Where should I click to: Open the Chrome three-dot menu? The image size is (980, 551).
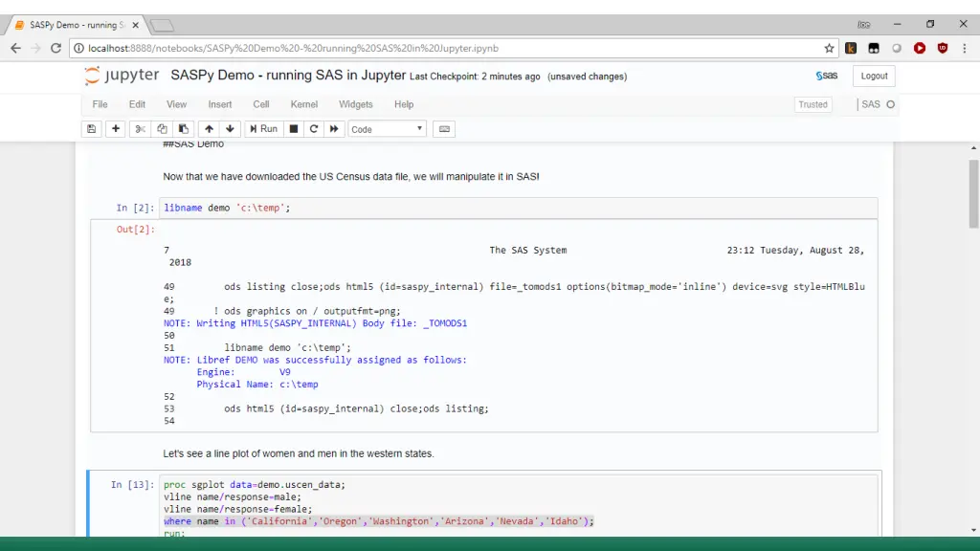coord(965,48)
